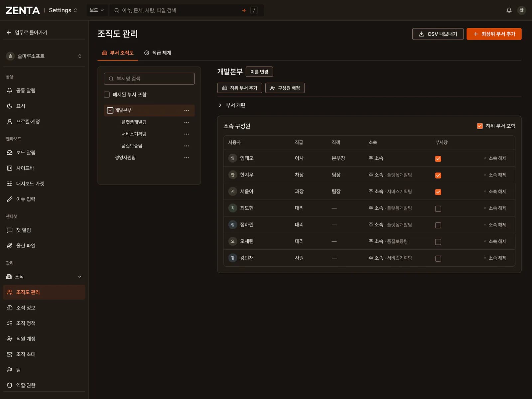Expand the 부서 개편 section
Screen dimensions: 532x399
pos(232,105)
